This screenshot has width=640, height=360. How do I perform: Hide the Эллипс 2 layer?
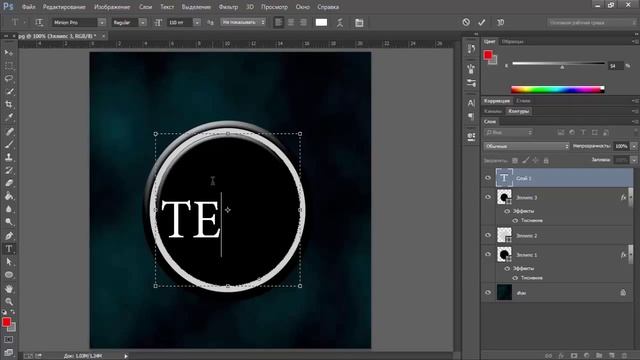point(488,236)
